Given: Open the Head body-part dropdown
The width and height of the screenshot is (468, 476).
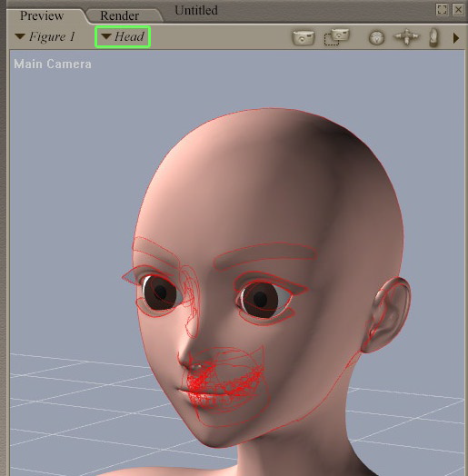Looking at the screenshot, I should click(x=123, y=36).
